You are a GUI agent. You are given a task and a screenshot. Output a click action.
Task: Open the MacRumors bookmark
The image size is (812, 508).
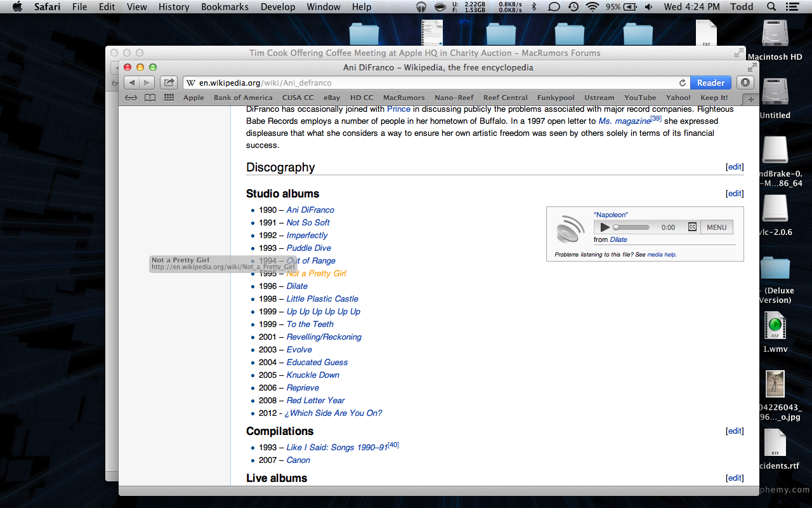403,98
